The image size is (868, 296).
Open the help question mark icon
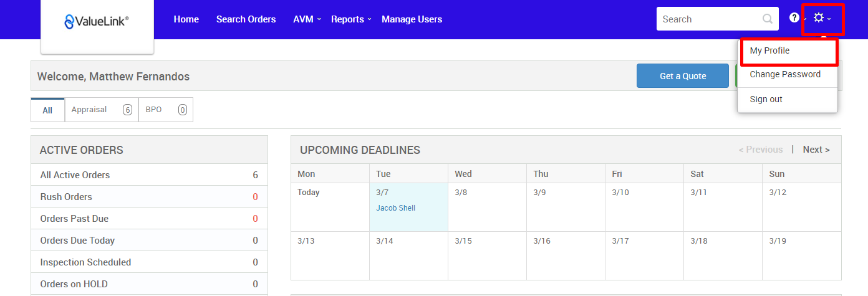[x=794, y=18]
